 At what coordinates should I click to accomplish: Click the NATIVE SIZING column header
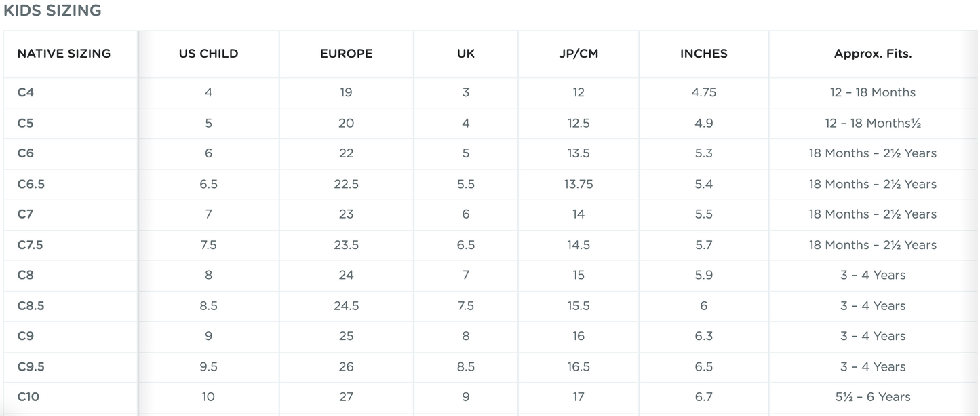coord(64,54)
